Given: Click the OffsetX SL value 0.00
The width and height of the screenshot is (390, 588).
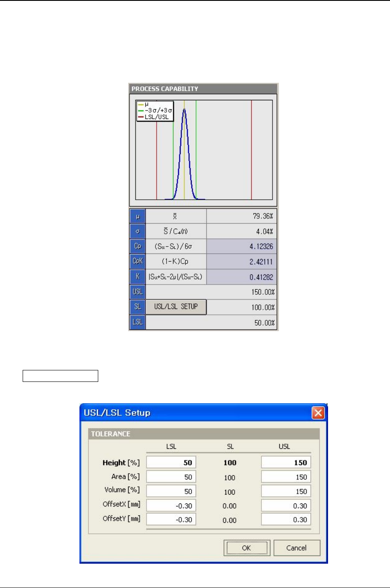Looking at the screenshot, I should click(229, 506).
